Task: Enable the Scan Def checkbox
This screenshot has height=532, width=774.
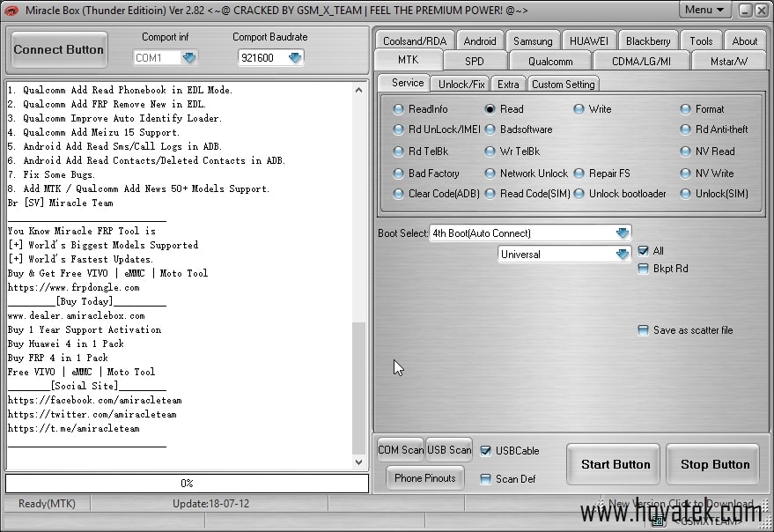Action: pos(486,478)
